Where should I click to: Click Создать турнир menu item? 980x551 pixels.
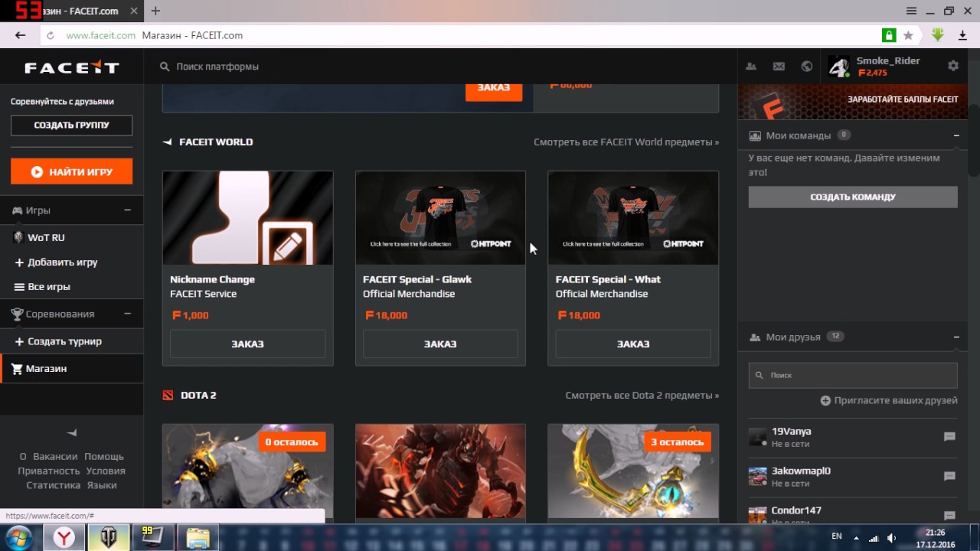tap(64, 341)
